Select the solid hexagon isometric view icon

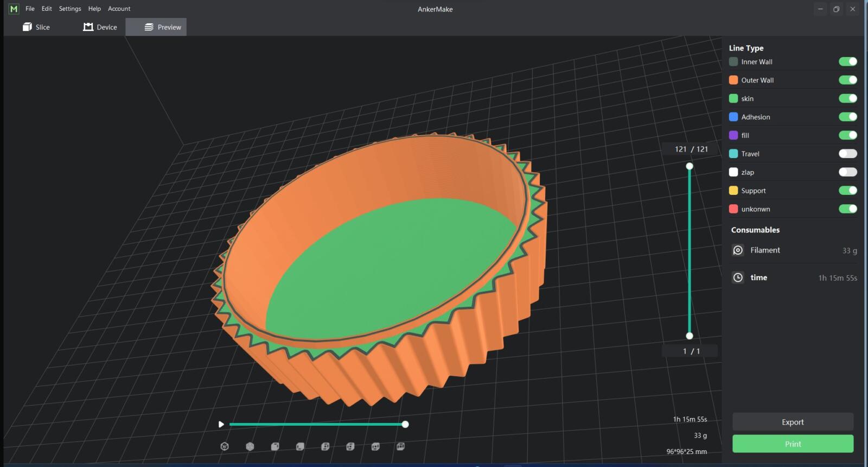pos(250,446)
